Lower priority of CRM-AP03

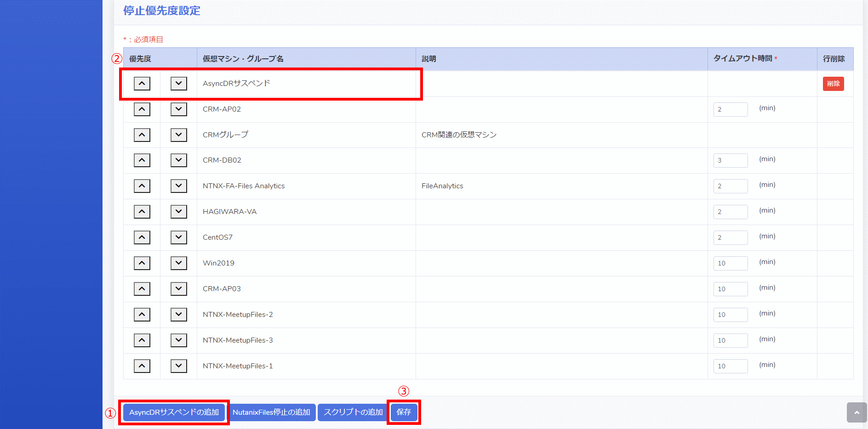click(178, 289)
